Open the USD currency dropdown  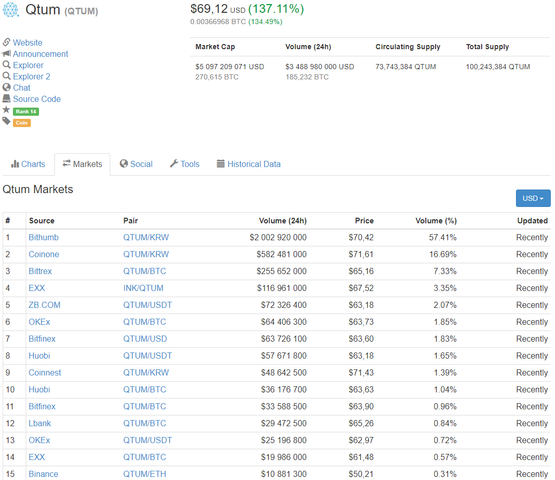[x=533, y=198]
